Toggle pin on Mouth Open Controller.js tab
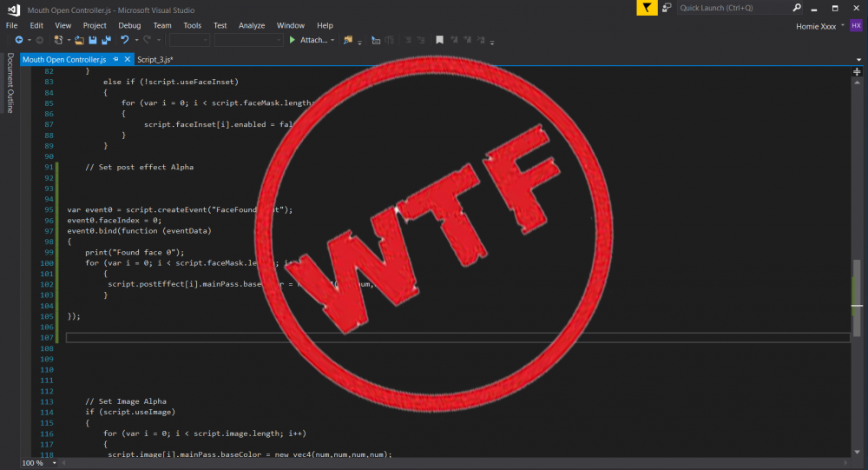Image resolution: width=868 pixels, height=470 pixels. [115, 60]
